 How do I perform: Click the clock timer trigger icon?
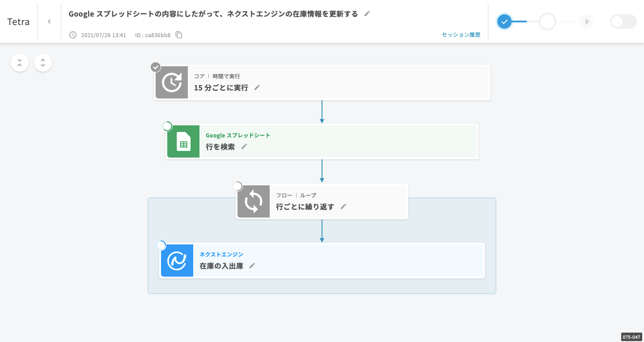coord(172,82)
